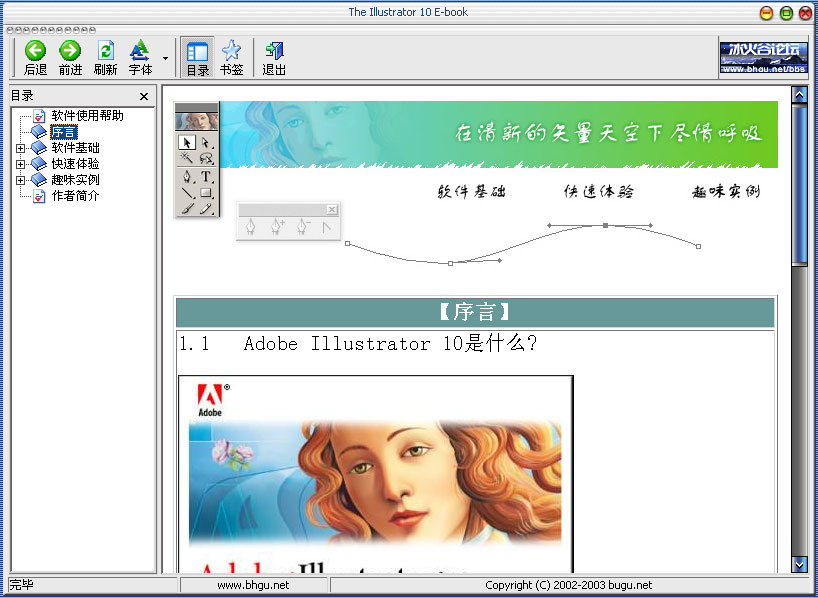Select the Magic Wand tool
818x598 pixels.
point(187,158)
